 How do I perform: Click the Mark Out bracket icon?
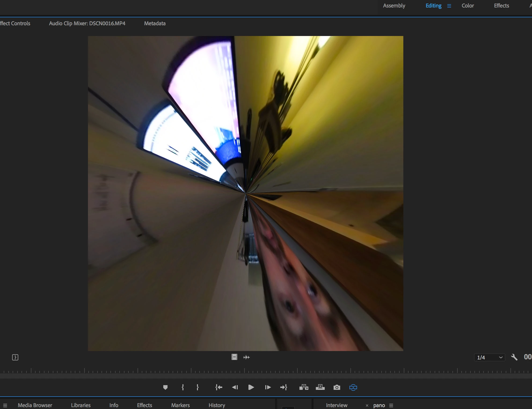(x=197, y=387)
